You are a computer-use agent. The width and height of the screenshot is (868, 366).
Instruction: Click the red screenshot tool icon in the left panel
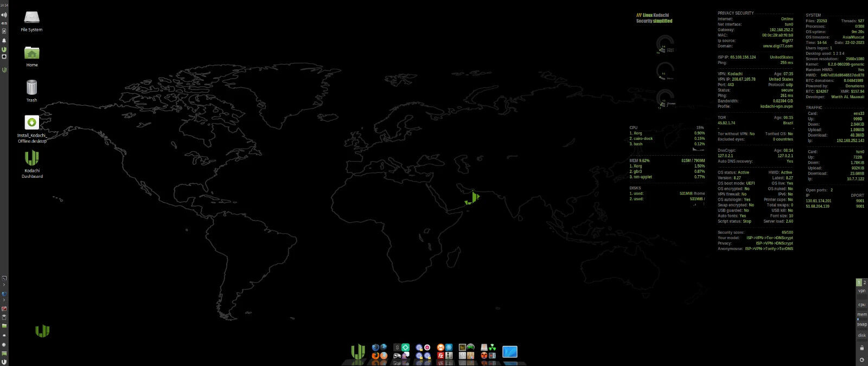click(x=4, y=309)
